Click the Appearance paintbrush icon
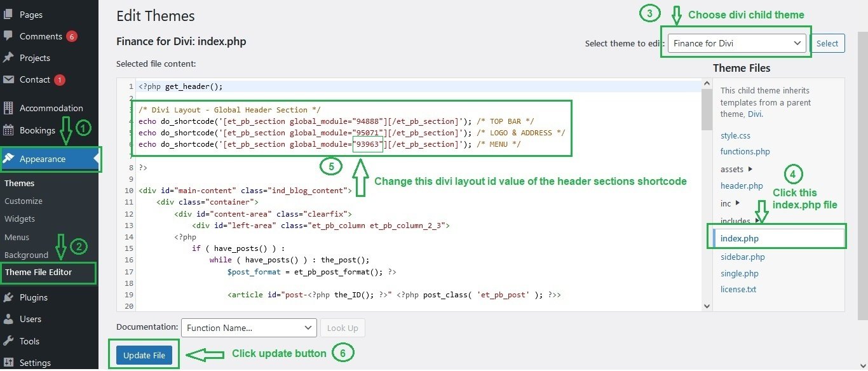 tap(8, 159)
